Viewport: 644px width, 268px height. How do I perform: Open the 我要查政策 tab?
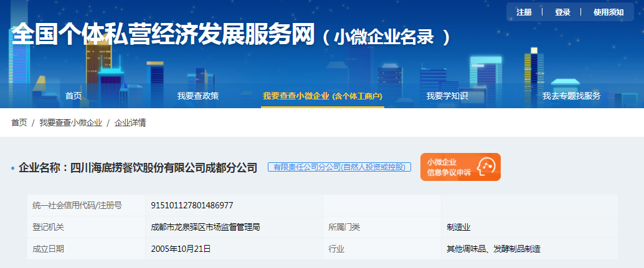pyautogui.click(x=198, y=96)
